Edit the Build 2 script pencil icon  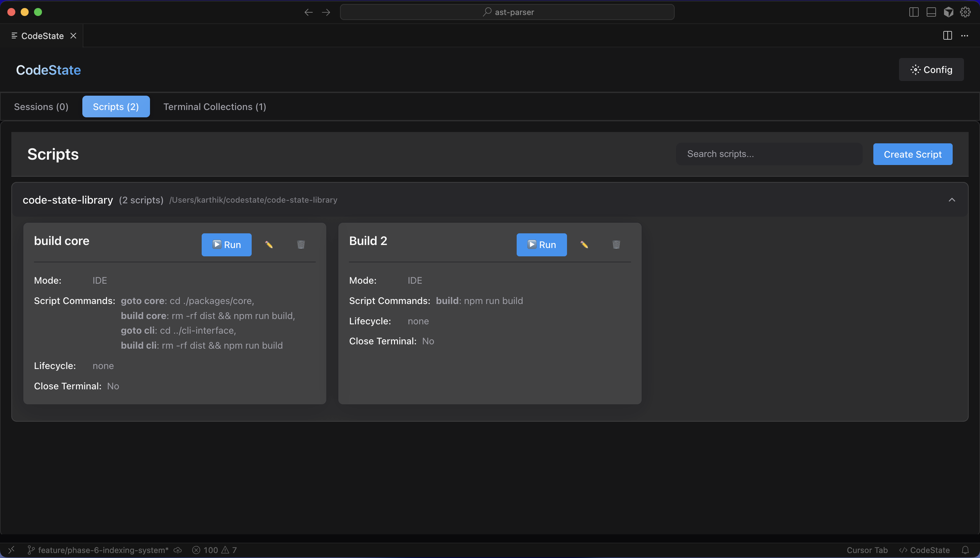[584, 245]
